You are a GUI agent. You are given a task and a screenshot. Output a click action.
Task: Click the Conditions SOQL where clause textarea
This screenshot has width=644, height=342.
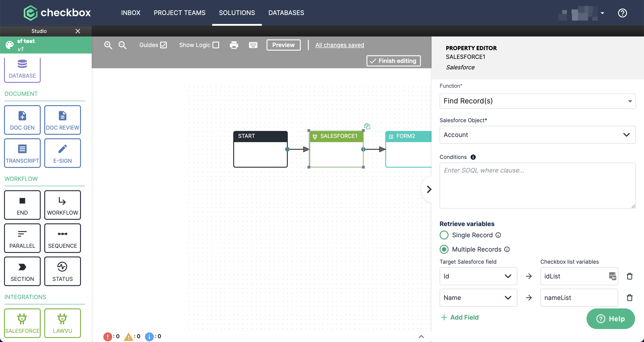pyautogui.click(x=538, y=186)
